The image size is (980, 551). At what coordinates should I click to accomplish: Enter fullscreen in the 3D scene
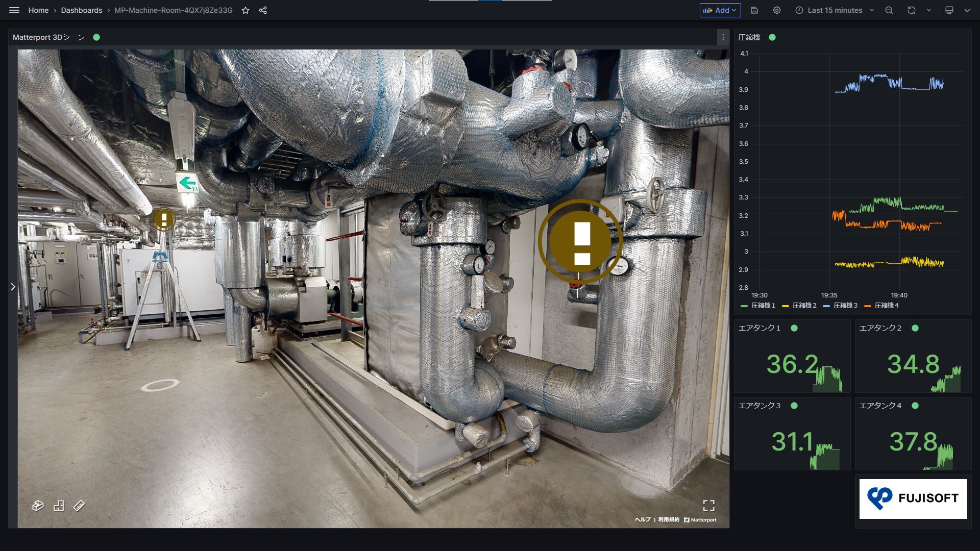pos(708,506)
